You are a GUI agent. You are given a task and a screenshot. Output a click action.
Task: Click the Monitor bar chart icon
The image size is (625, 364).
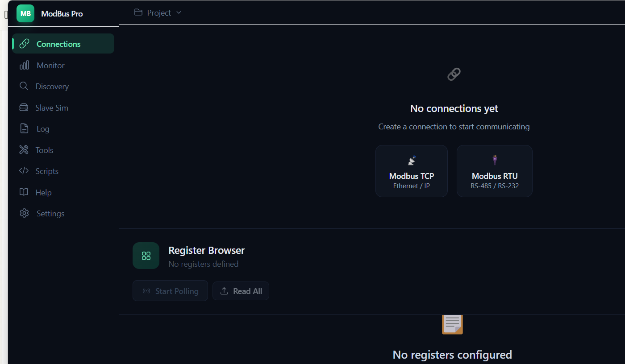click(25, 65)
